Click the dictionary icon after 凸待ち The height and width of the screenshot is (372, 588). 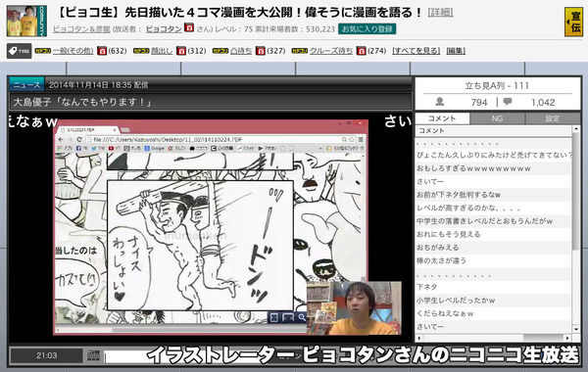[x=261, y=51]
